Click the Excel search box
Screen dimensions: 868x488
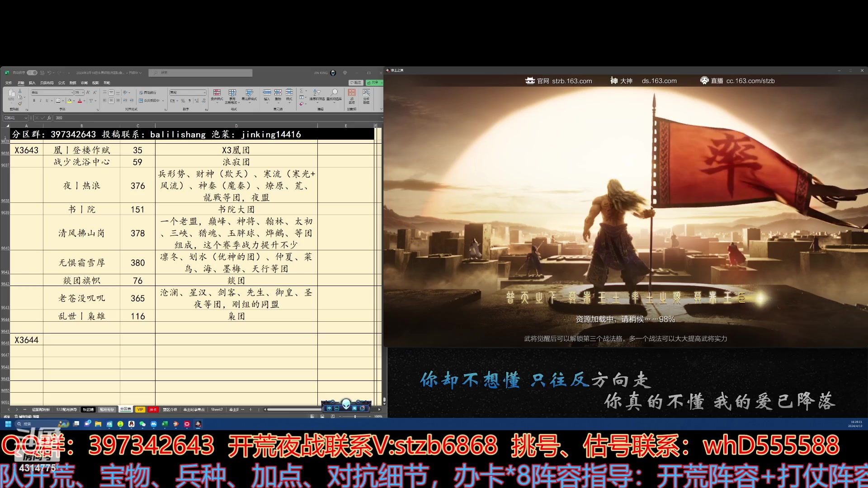[201, 73]
